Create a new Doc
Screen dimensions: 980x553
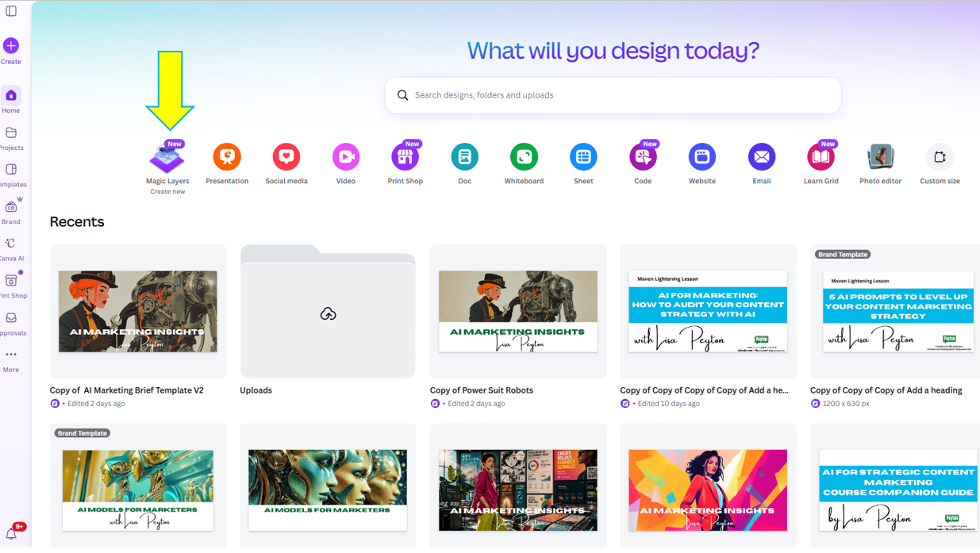pyautogui.click(x=464, y=157)
